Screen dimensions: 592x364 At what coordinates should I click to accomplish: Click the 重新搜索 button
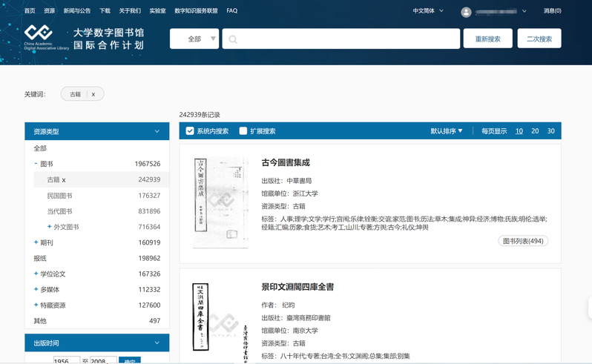coord(488,39)
